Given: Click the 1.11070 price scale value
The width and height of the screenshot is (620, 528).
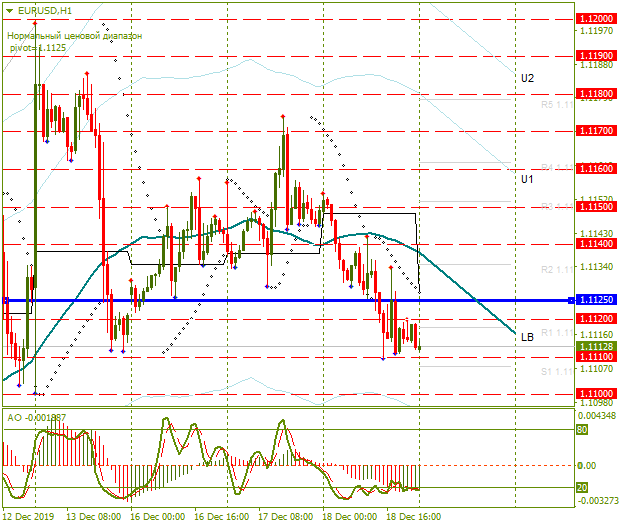Looking at the screenshot, I should [596, 369].
